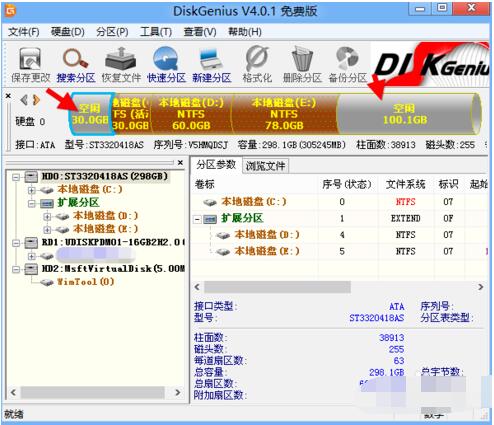Click drive icon beside 本地磁盘(C:) in the table

pyautogui.click(x=210, y=202)
